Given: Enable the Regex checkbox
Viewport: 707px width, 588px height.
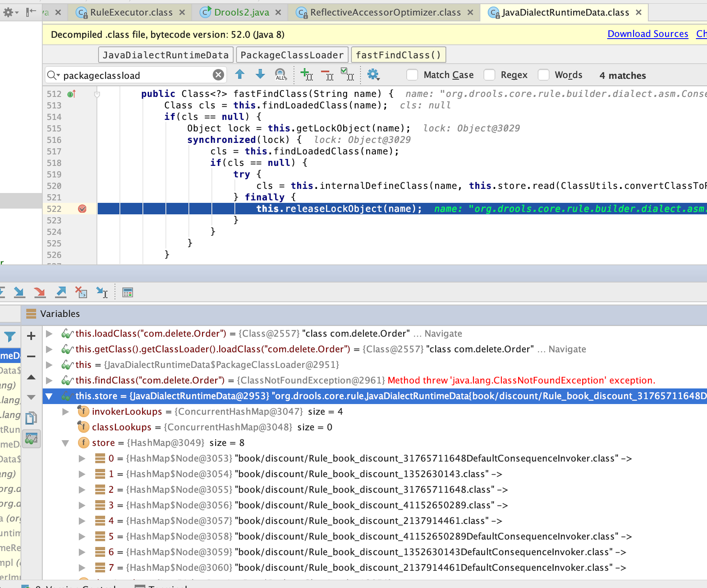Looking at the screenshot, I should coord(489,75).
